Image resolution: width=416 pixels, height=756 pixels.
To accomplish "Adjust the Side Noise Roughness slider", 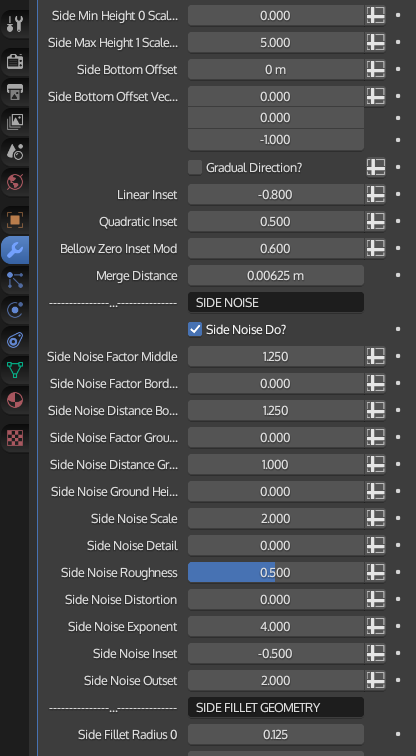I will 276,573.
